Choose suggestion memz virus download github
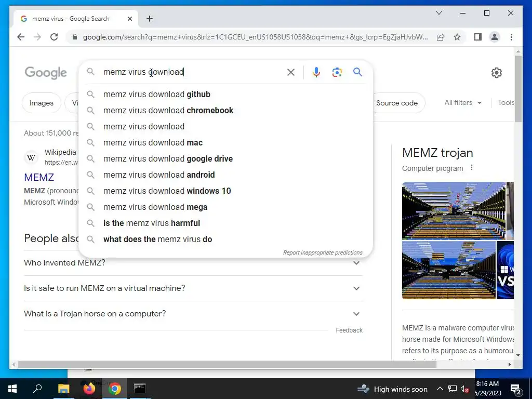The width and height of the screenshot is (532, 399). click(225, 95)
